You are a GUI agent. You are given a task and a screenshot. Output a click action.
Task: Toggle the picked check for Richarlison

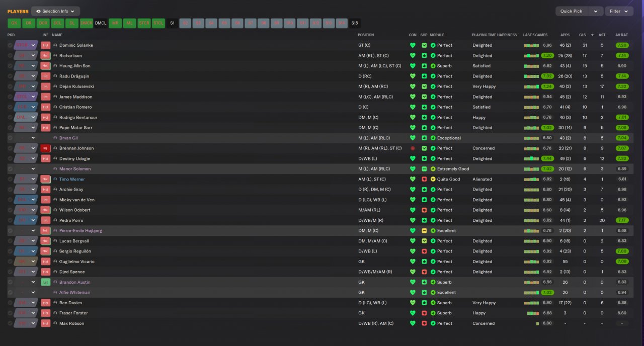pos(10,56)
